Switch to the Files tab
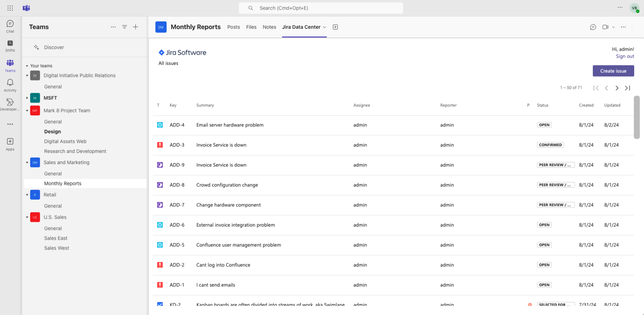The image size is (644, 315). coord(251,27)
